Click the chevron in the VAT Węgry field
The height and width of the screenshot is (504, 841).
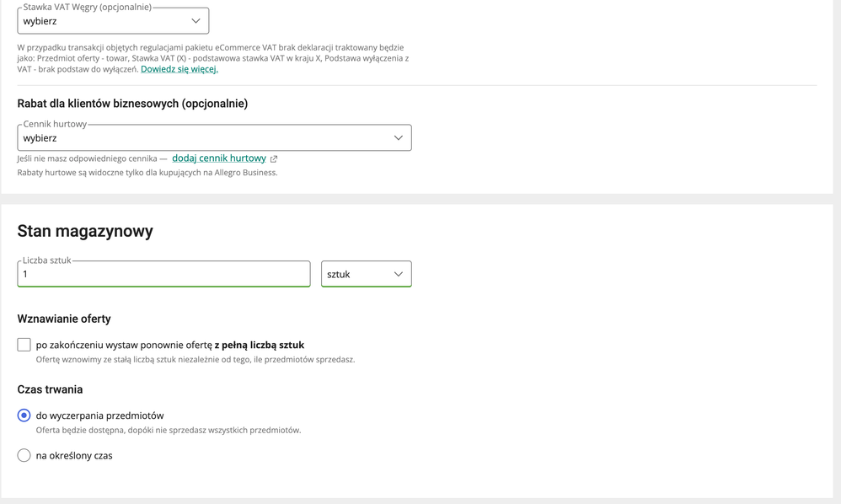pos(196,21)
